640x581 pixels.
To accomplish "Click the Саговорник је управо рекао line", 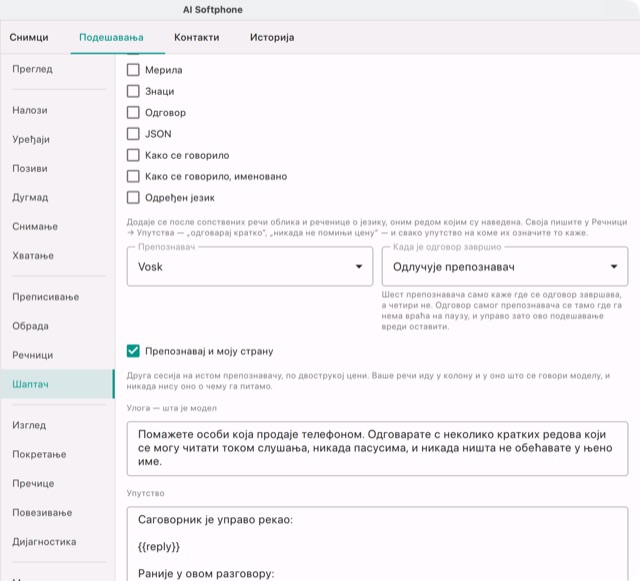I will [216, 520].
